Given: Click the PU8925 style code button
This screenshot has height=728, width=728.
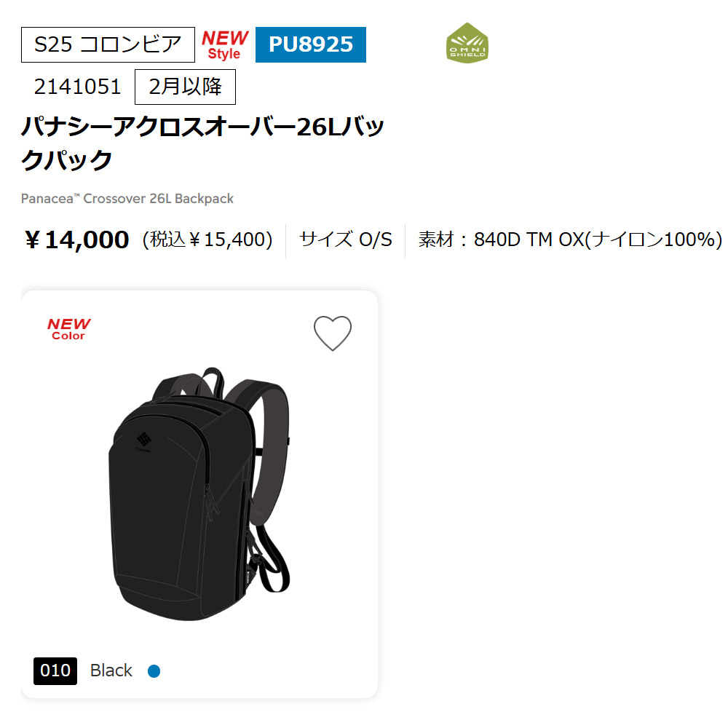Looking at the screenshot, I should 311,44.
